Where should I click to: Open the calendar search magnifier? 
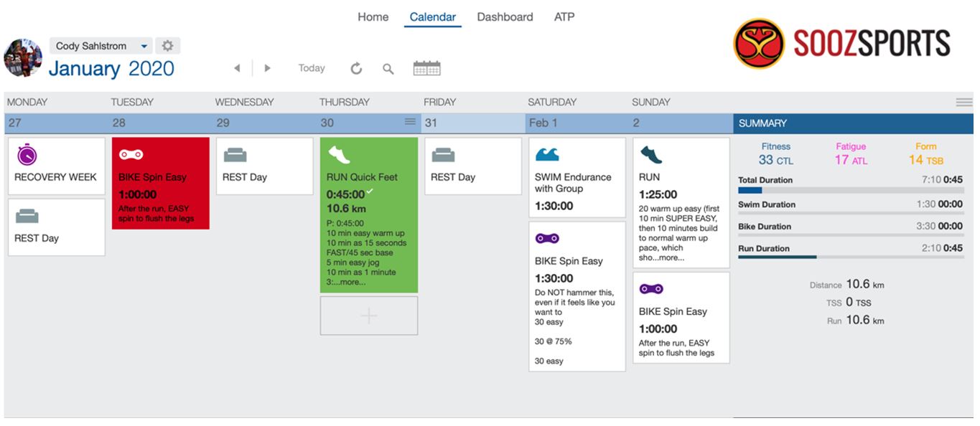388,69
